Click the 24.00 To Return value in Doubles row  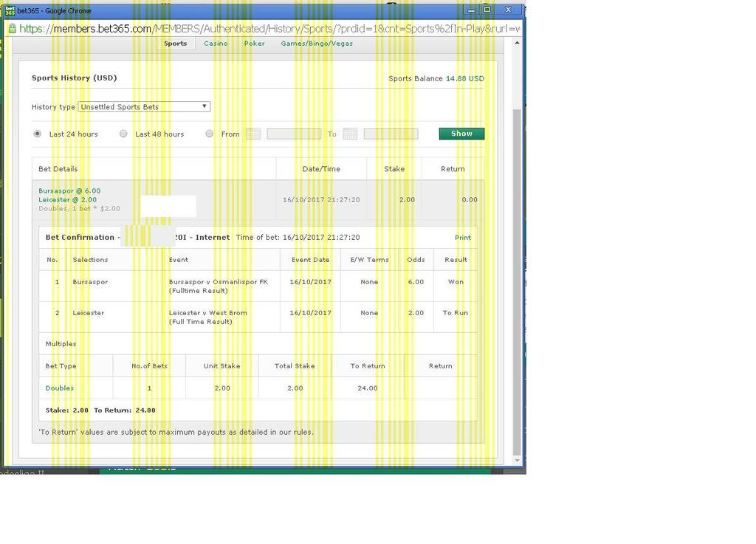point(368,388)
